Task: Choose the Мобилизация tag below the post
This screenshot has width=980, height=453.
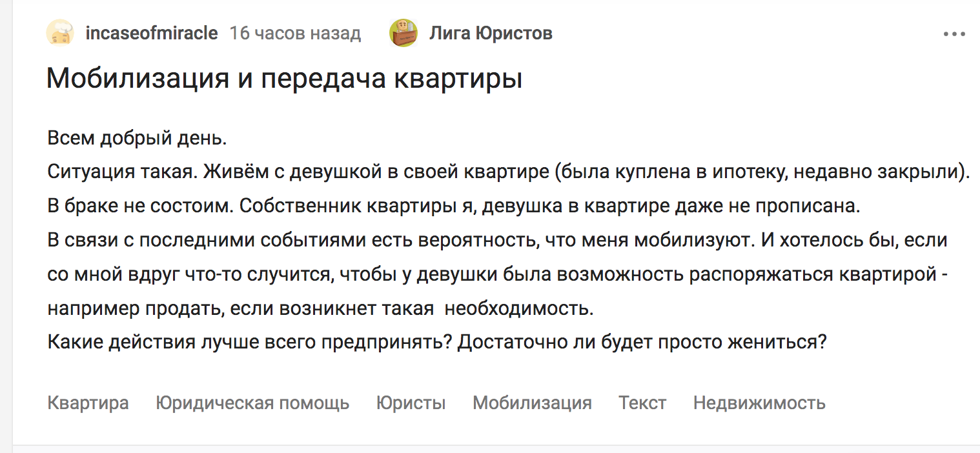Action: pos(532,403)
